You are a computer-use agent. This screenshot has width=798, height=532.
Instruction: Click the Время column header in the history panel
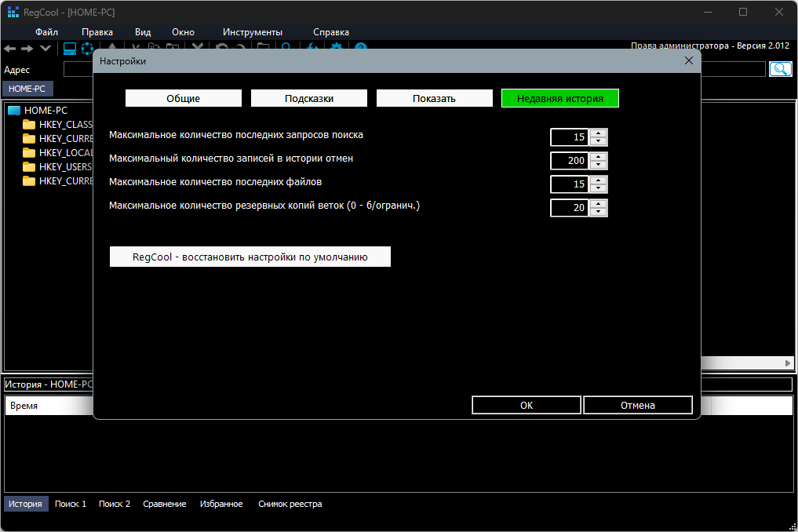49,406
